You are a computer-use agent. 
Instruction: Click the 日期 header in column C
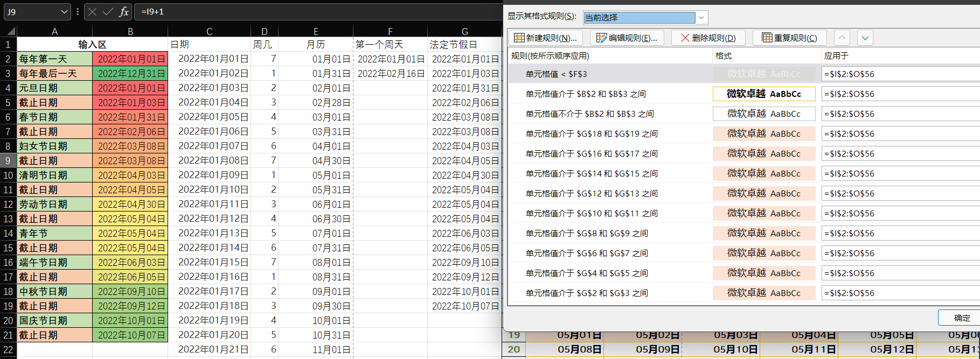click(209, 44)
